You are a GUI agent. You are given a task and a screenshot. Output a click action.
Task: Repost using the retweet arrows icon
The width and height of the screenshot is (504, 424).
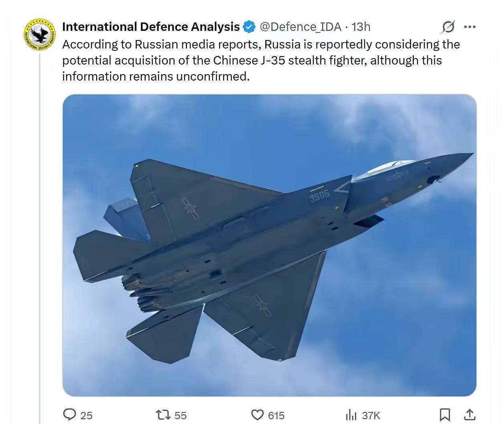163,414
